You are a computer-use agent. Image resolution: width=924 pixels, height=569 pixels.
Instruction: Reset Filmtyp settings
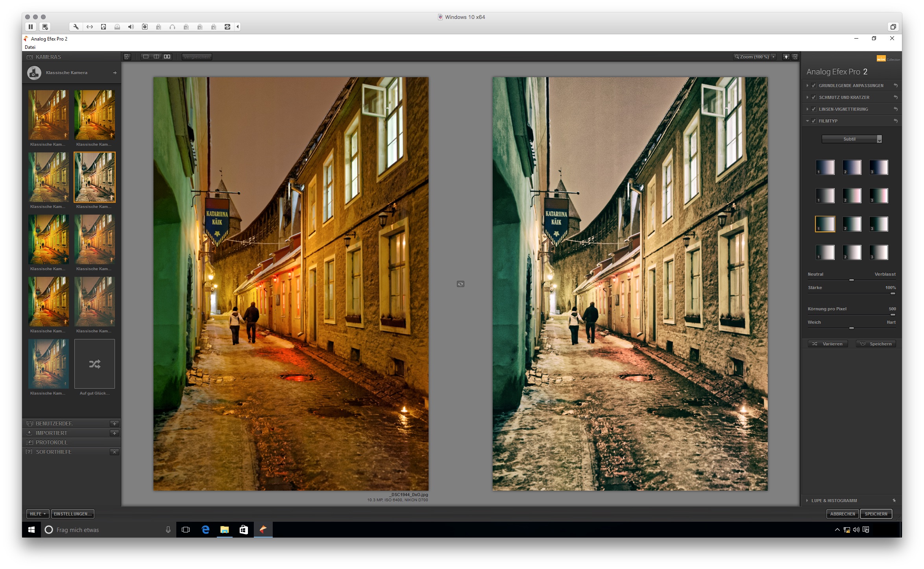[895, 121]
